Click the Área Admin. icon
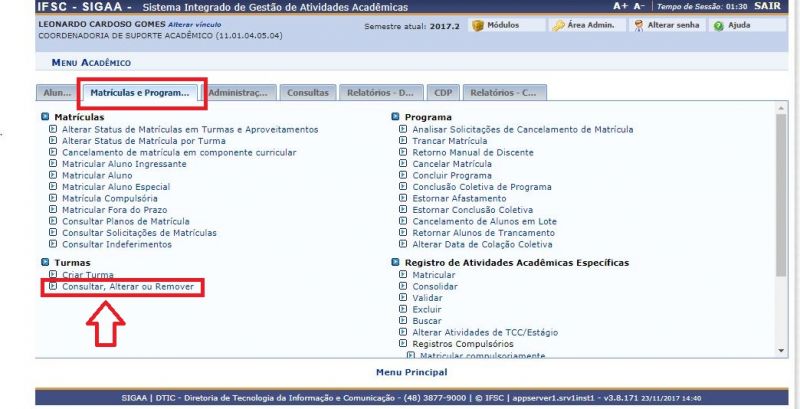 559,25
